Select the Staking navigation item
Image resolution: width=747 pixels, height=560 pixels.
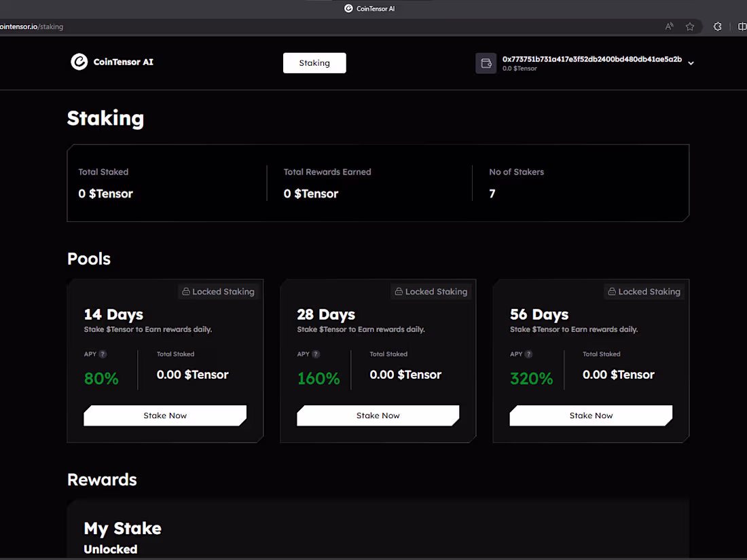coord(314,62)
